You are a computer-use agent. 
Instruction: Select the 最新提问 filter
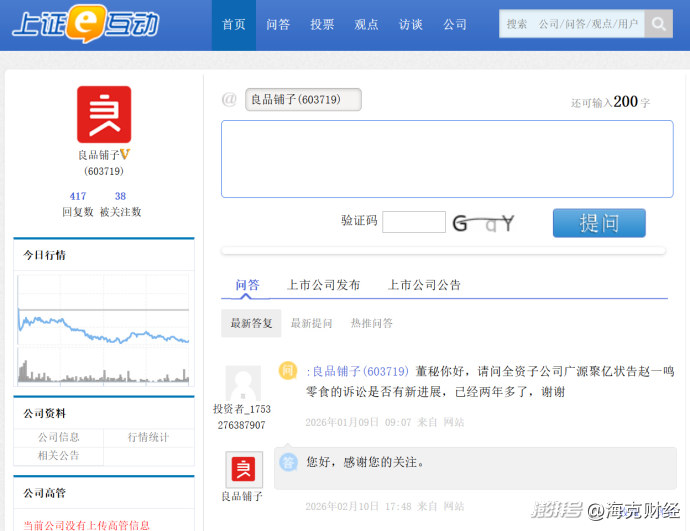pos(312,323)
